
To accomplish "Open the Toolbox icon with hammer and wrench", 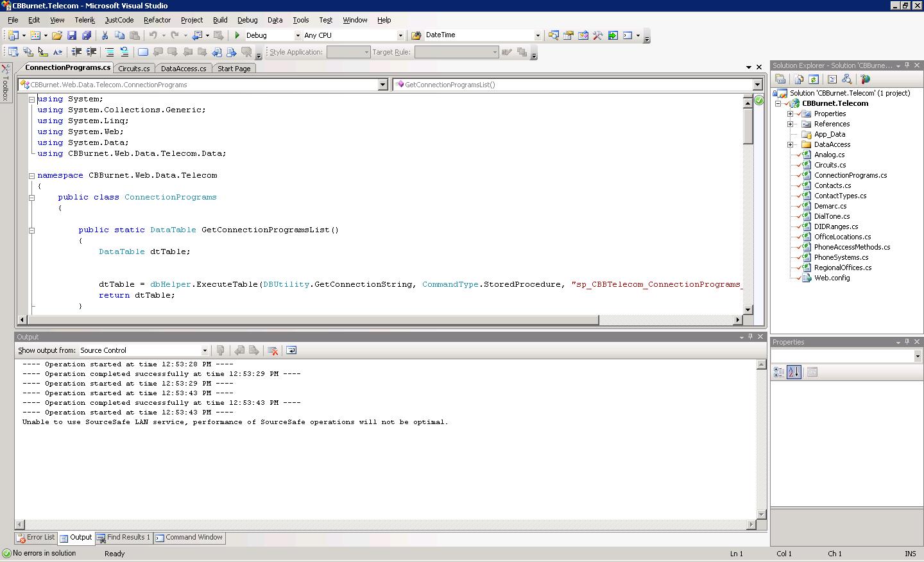I will (597, 35).
